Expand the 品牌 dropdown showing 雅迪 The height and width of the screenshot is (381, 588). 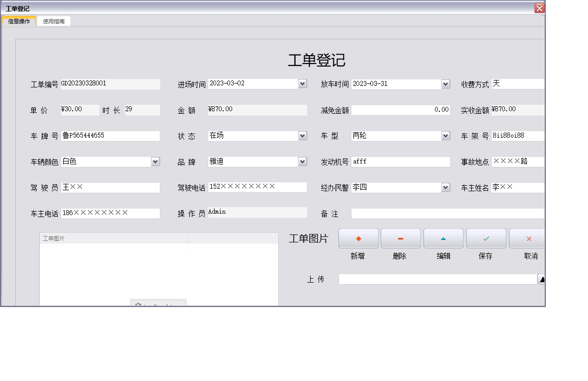tap(302, 161)
